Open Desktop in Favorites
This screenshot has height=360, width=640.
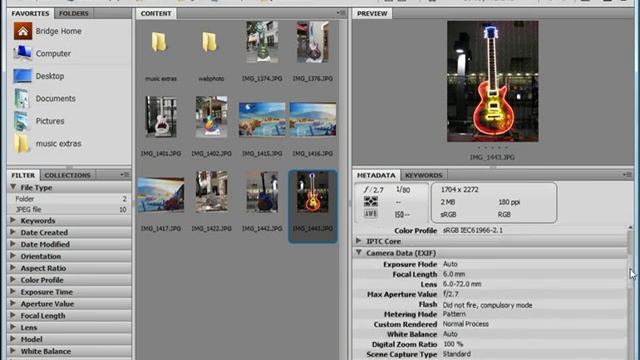(39, 76)
